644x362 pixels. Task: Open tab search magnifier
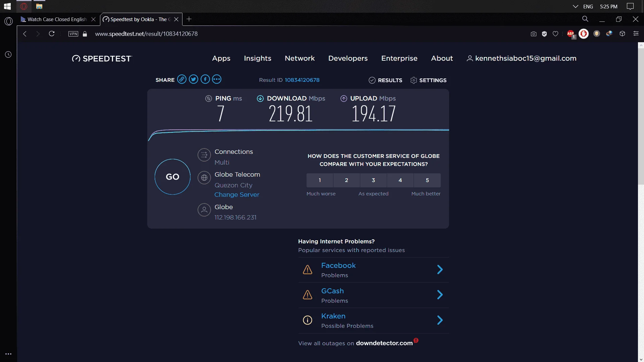[585, 19]
